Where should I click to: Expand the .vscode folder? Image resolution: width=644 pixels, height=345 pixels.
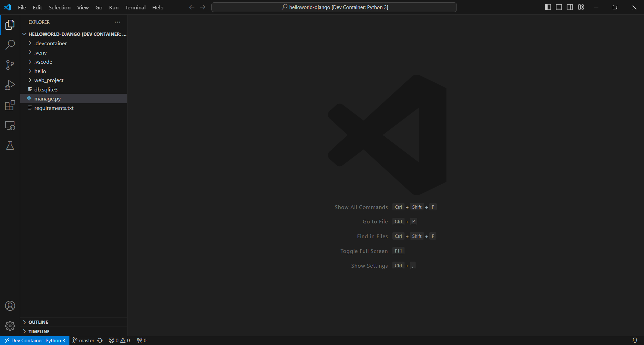pyautogui.click(x=74, y=62)
